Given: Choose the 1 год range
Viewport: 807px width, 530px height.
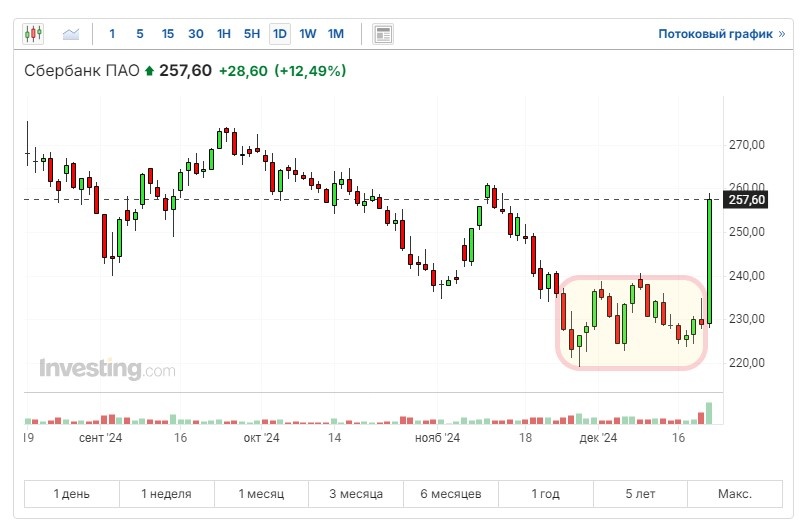Looking at the screenshot, I should click(x=546, y=494).
